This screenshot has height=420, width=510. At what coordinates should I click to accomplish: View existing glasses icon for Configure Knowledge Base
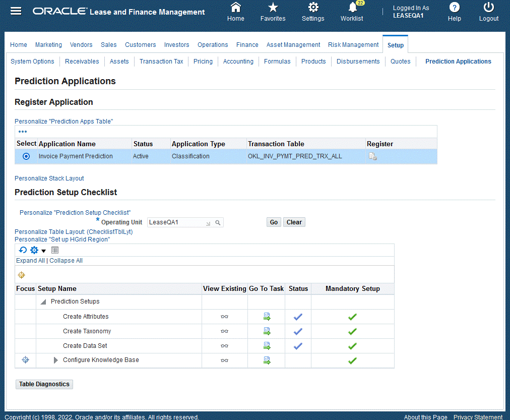(224, 361)
